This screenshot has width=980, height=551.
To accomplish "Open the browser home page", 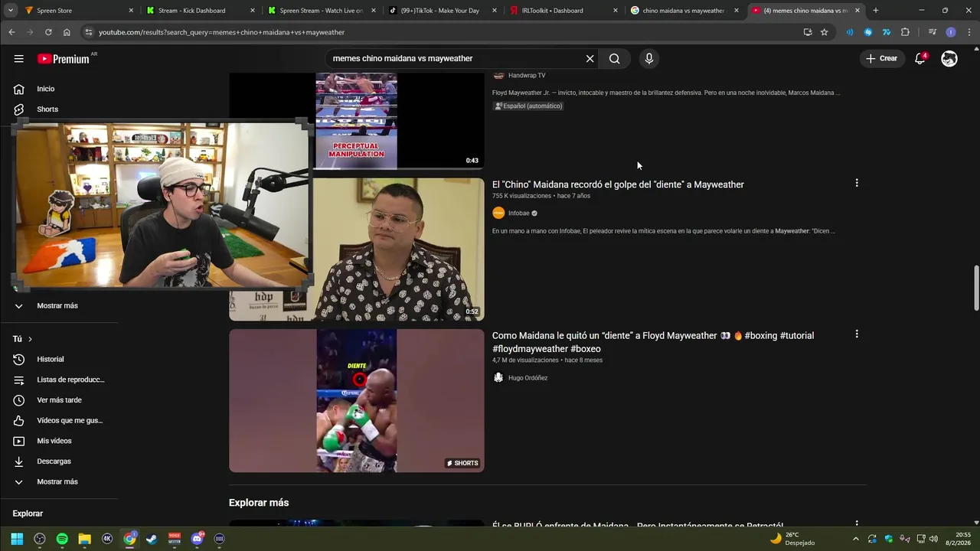I will [67, 32].
